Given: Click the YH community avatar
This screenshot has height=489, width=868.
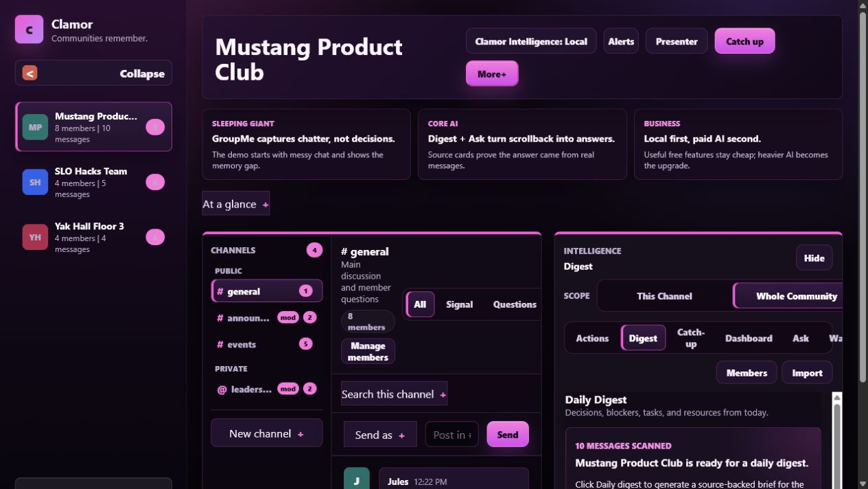Looking at the screenshot, I should point(35,237).
